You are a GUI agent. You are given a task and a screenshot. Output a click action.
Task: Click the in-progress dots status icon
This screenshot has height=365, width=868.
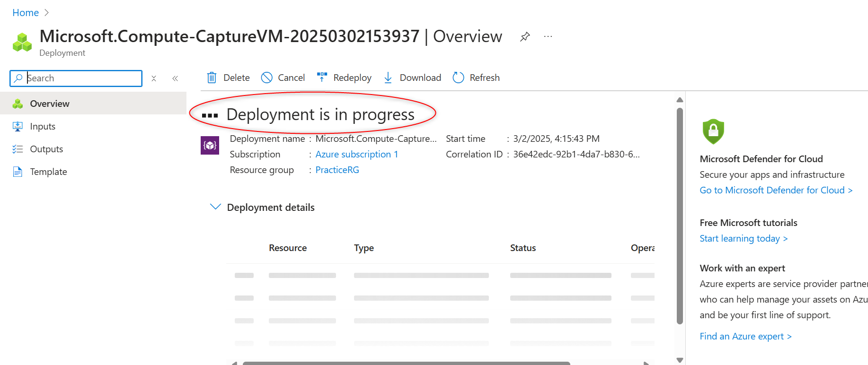click(210, 115)
